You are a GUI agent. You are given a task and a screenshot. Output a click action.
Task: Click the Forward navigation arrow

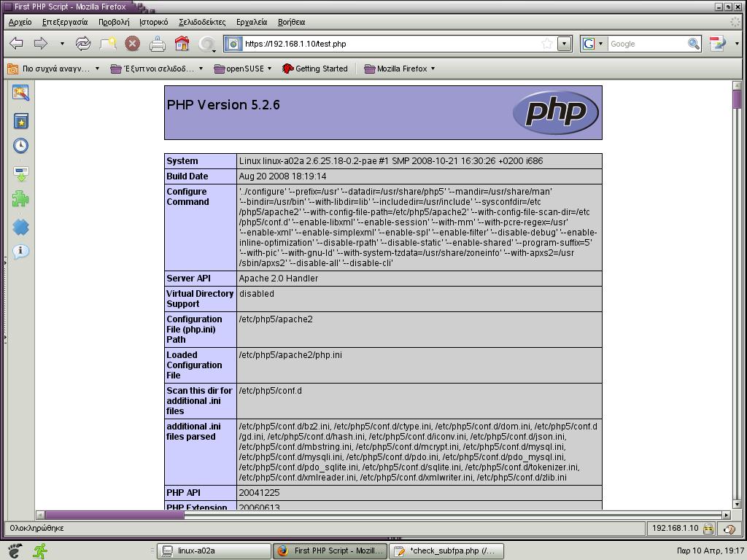(x=41, y=44)
